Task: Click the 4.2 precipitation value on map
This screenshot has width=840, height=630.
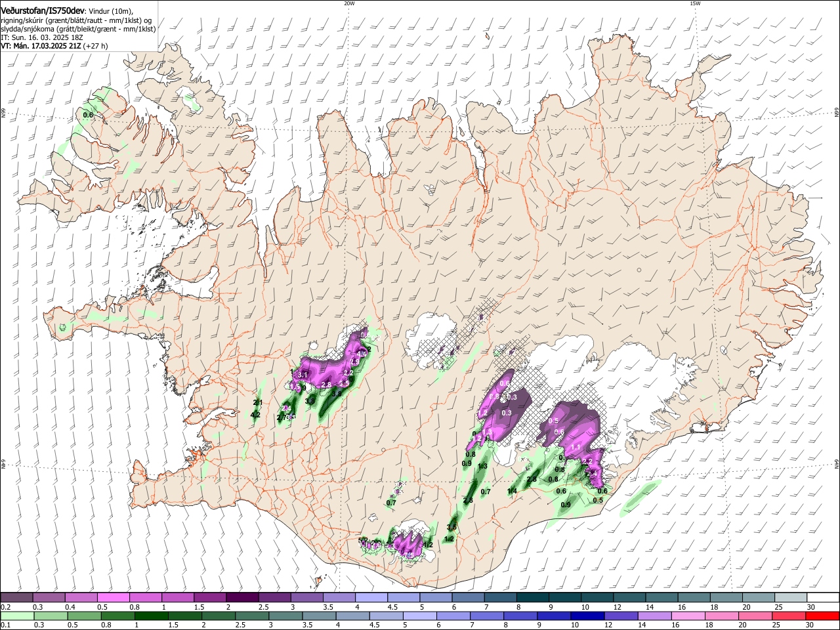Action: click(x=256, y=415)
